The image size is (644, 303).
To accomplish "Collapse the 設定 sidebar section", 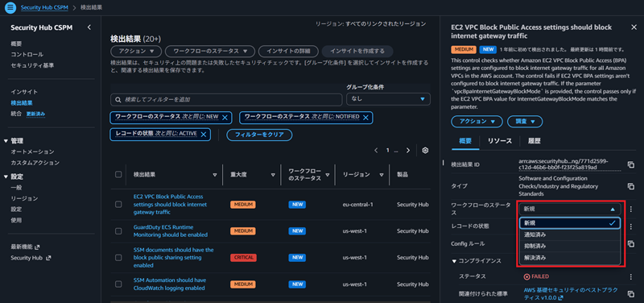I will [x=6, y=176].
